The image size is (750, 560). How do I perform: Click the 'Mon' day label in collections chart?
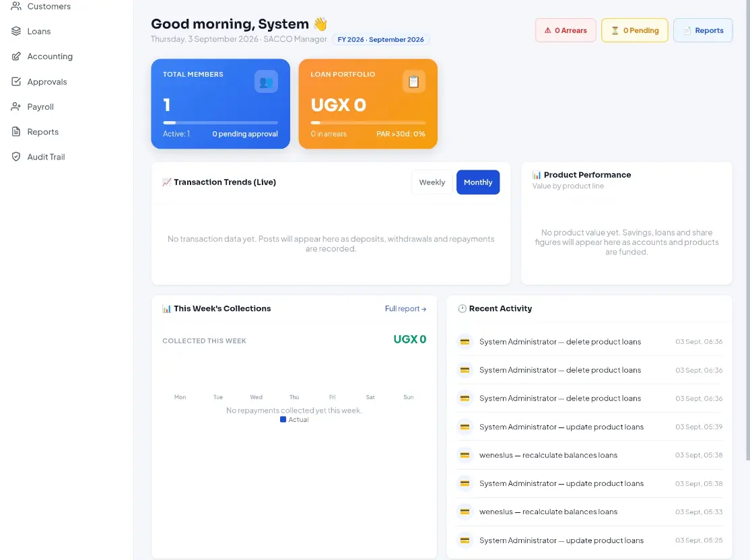[x=180, y=397]
